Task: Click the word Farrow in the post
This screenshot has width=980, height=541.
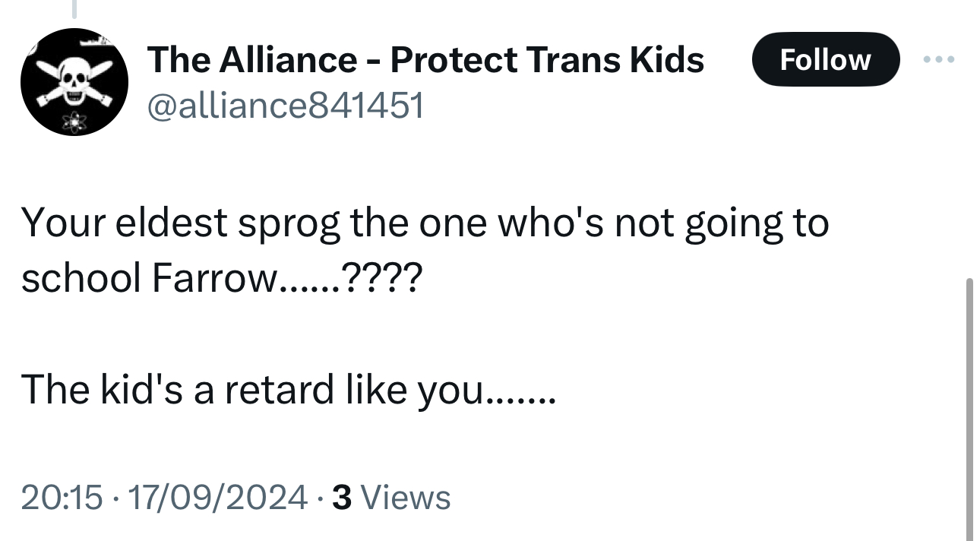Action: click(214, 280)
